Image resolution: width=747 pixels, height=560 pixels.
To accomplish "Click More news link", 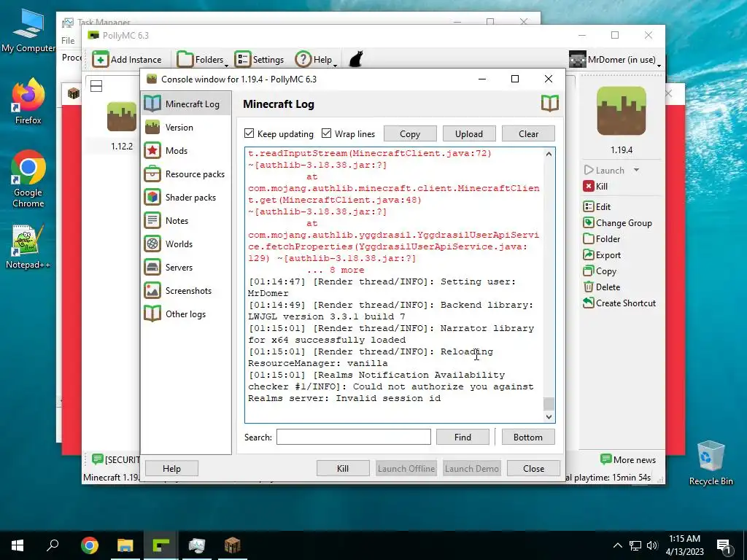I will (628, 459).
